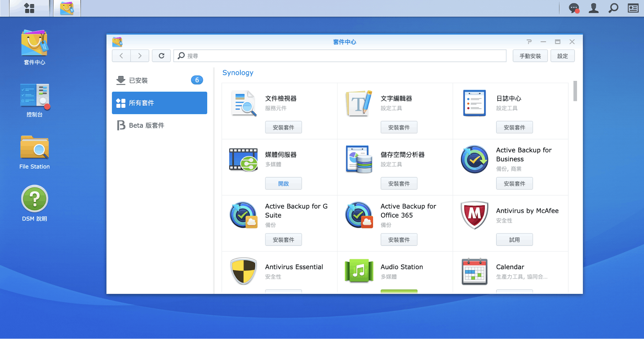
Task: Refresh the package list
Action: [161, 56]
